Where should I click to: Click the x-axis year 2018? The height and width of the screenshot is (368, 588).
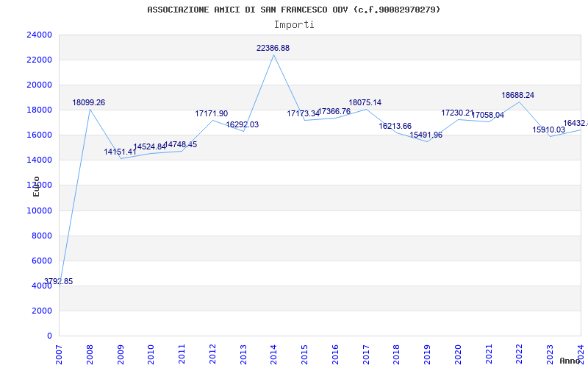pyautogui.click(x=397, y=355)
